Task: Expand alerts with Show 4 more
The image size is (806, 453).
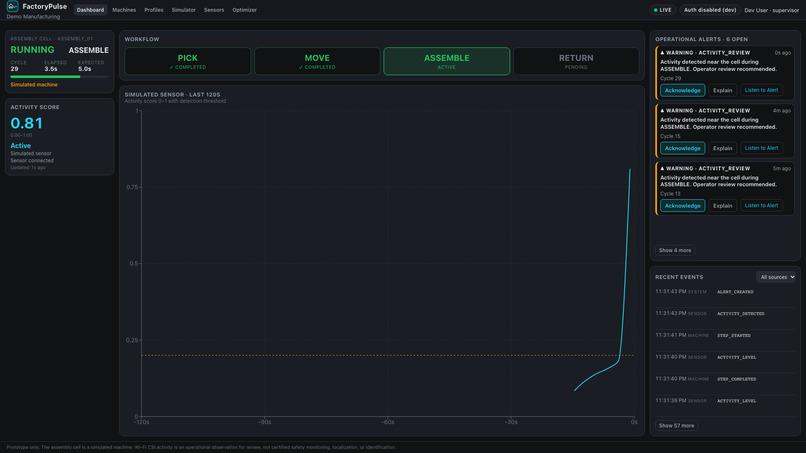Action: point(675,250)
